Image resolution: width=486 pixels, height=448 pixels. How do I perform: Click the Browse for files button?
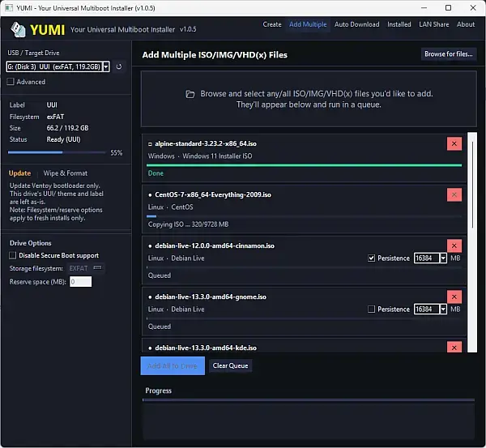click(x=449, y=54)
